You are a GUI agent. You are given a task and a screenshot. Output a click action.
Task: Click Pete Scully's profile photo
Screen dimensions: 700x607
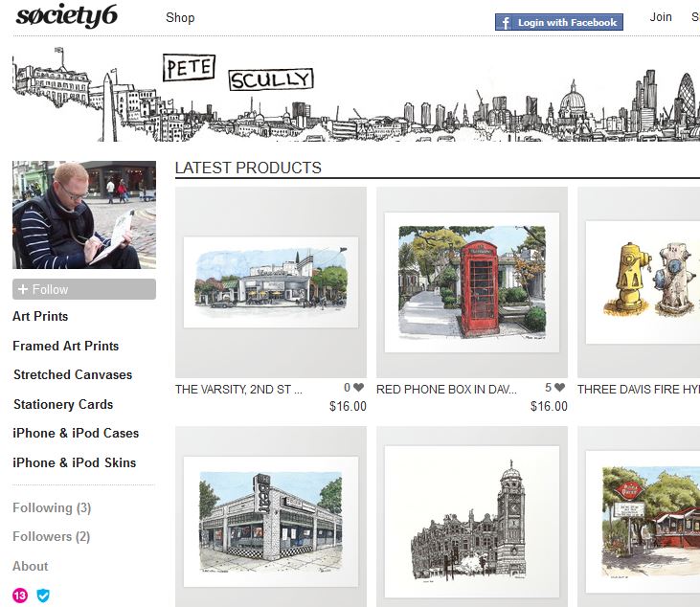84,214
